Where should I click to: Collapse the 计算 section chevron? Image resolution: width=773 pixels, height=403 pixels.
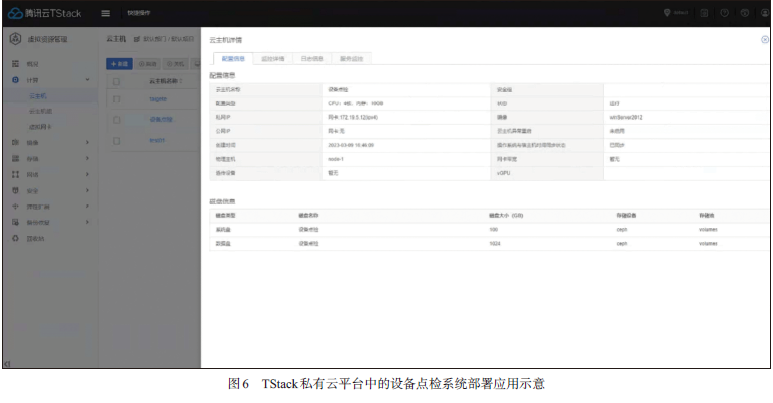[87, 79]
